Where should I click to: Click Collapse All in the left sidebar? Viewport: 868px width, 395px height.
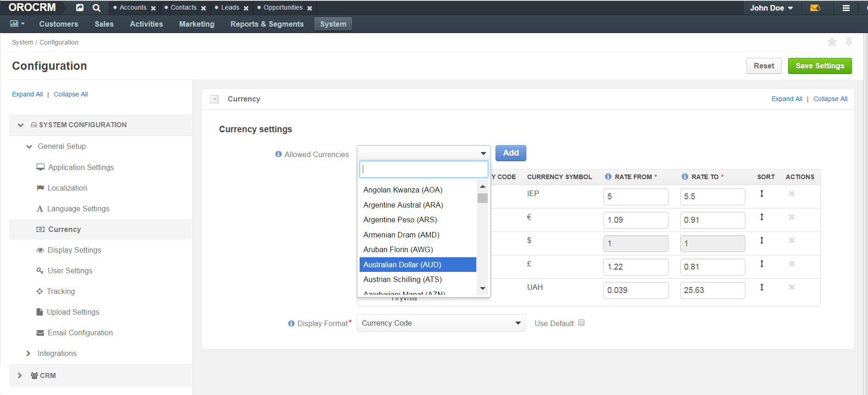(71, 94)
